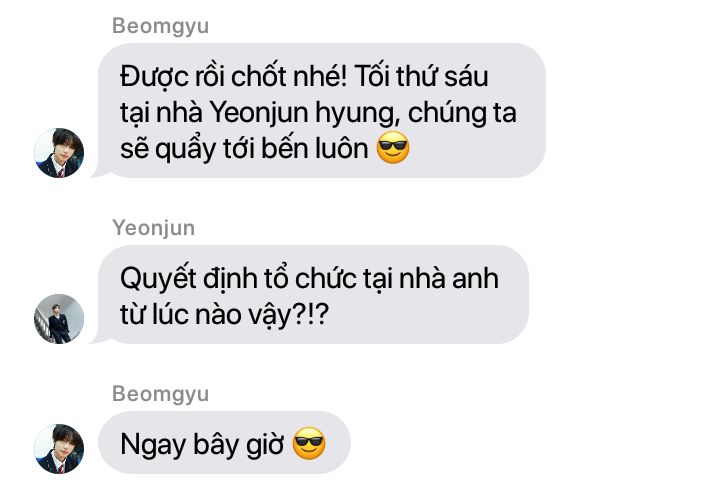This screenshot has width=720, height=492.
Task: Click the words "chúng ta" in the first message
Action: coord(462,113)
